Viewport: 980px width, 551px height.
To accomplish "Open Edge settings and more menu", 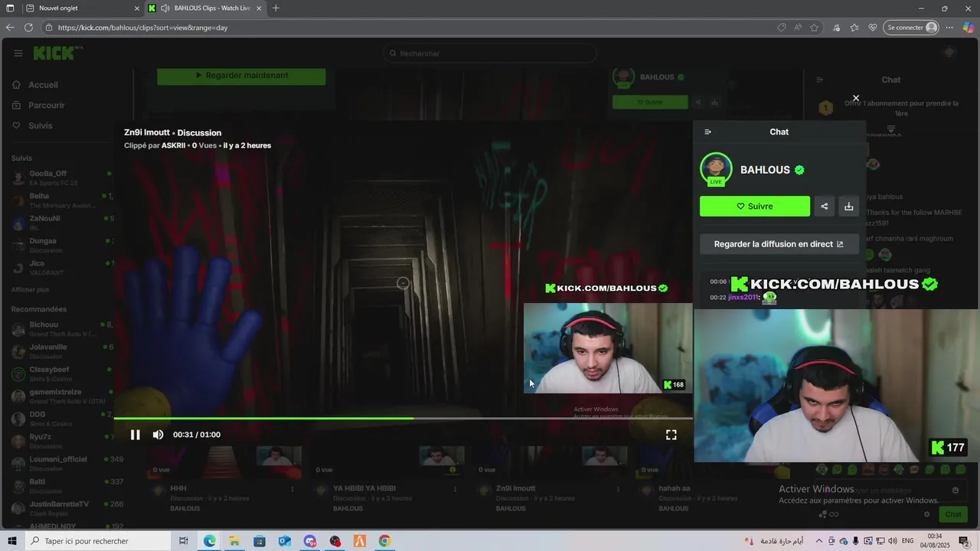I will click(x=950, y=28).
